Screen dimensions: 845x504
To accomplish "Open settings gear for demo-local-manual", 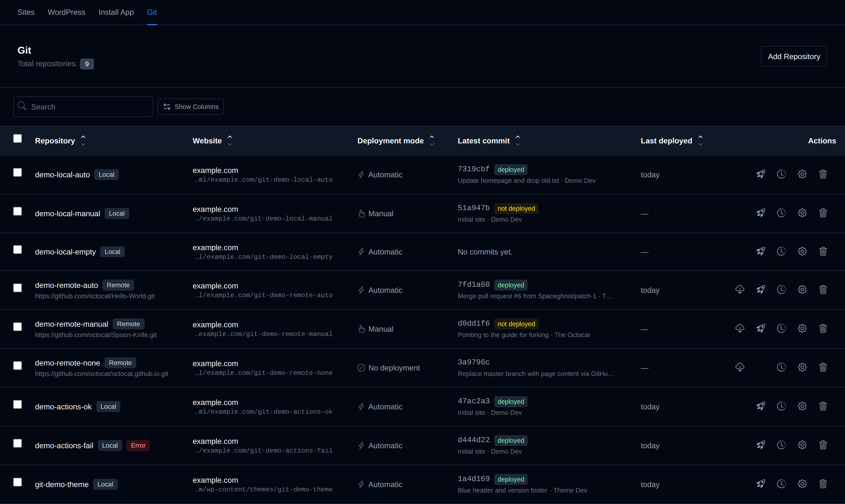I will tap(802, 213).
